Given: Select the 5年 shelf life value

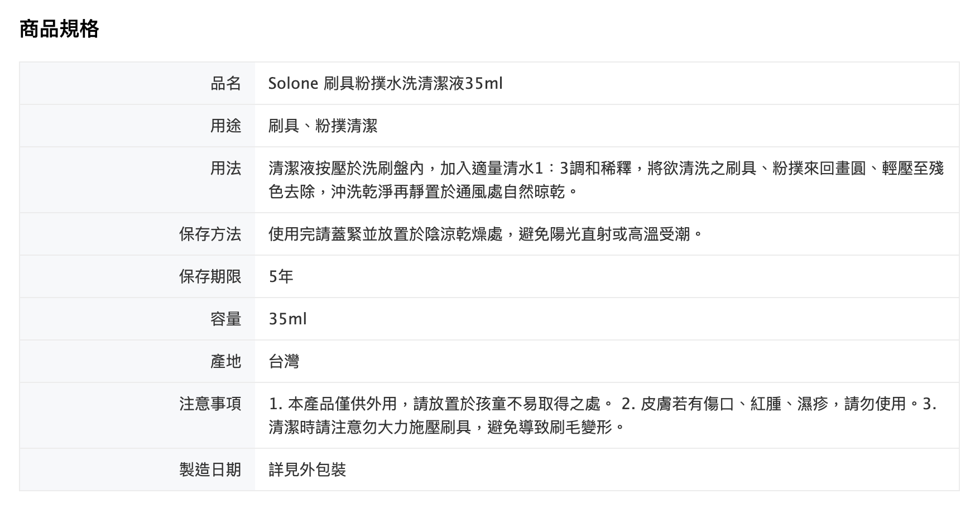Looking at the screenshot, I should 281,277.
